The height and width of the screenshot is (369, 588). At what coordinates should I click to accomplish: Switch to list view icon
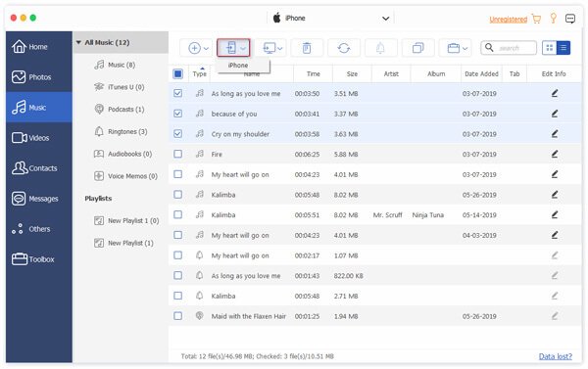click(x=563, y=48)
